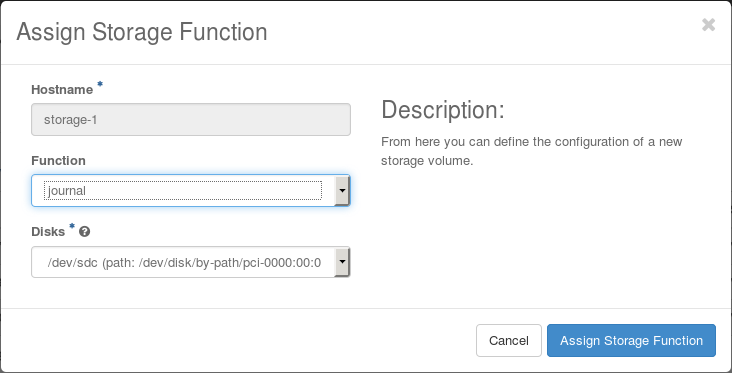The width and height of the screenshot is (732, 373).
Task: Click the Function field label
Action: 58,161
